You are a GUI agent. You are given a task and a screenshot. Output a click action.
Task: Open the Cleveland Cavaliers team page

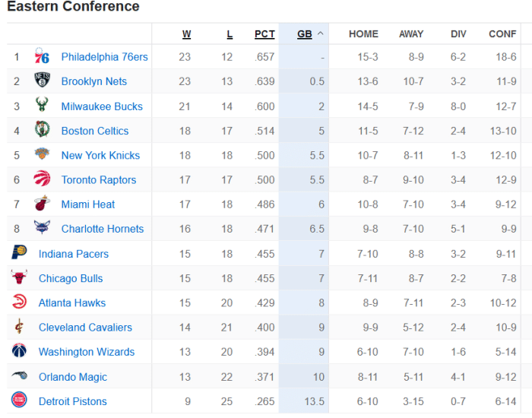(85, 328)
